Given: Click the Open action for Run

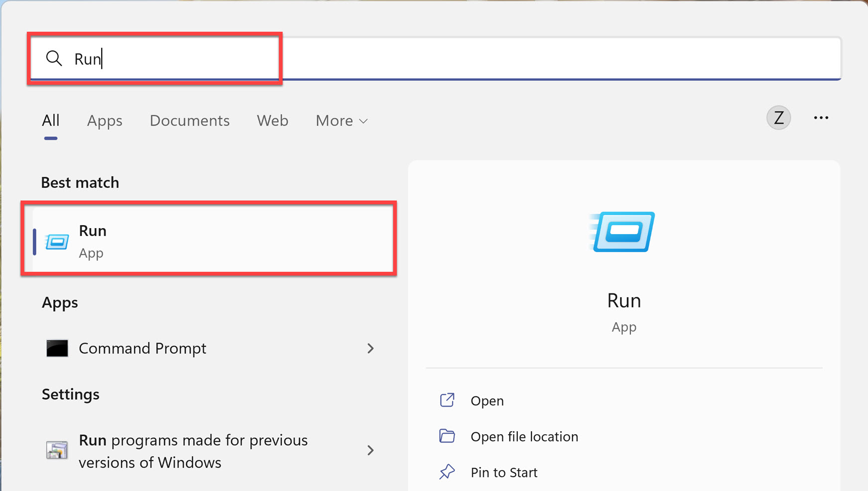Looking at the screenshot, I should coord(487,400).
